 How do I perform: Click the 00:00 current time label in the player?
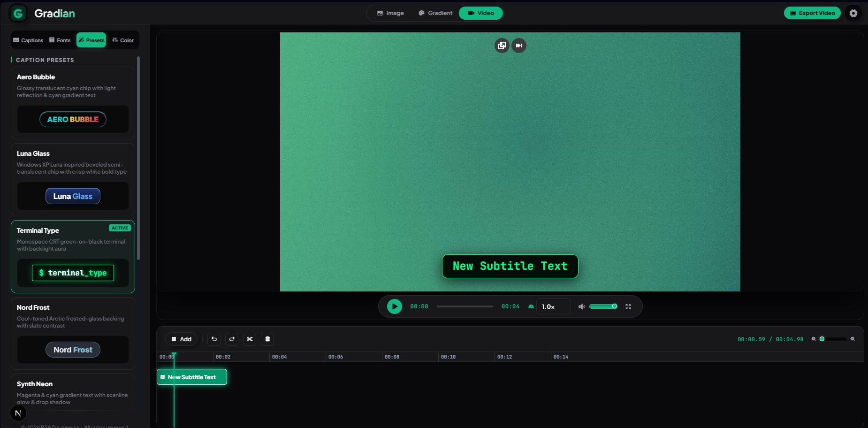coord(419,306)
